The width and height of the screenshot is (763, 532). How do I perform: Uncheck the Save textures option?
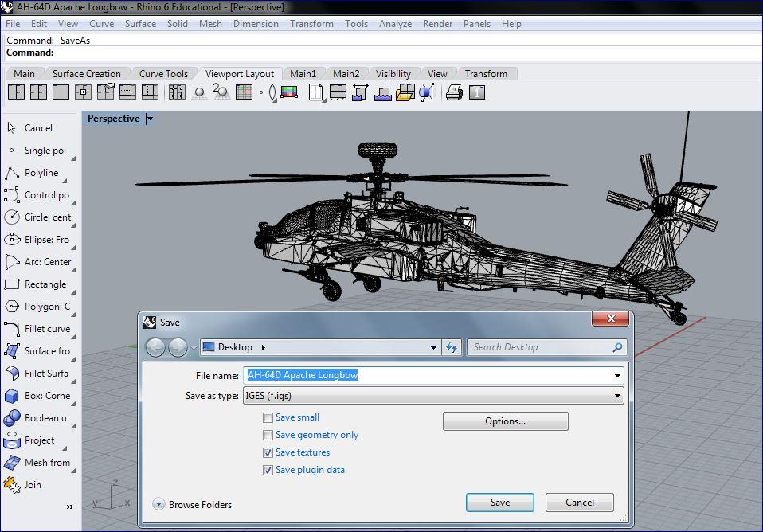[x=268, y=452]
